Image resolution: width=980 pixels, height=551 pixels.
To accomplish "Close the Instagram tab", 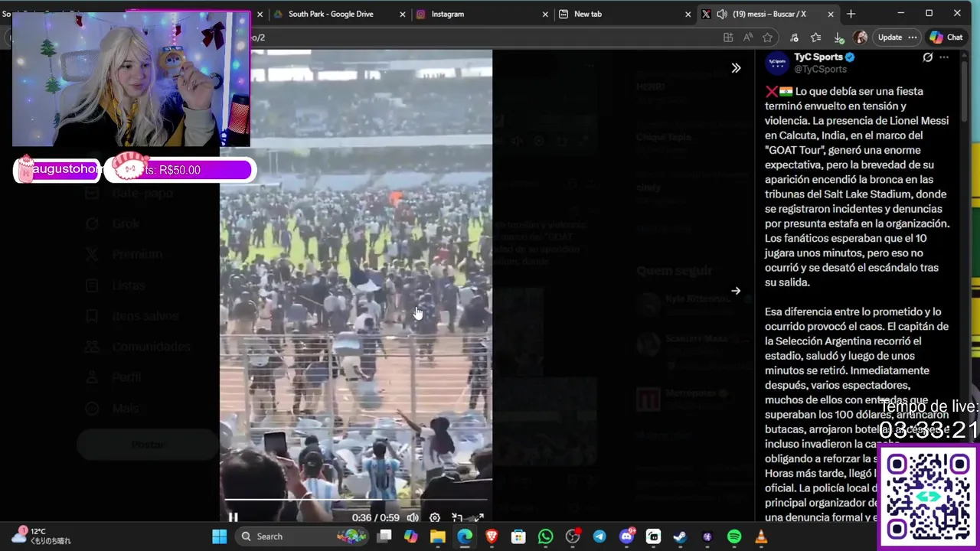I will (545, 14).
